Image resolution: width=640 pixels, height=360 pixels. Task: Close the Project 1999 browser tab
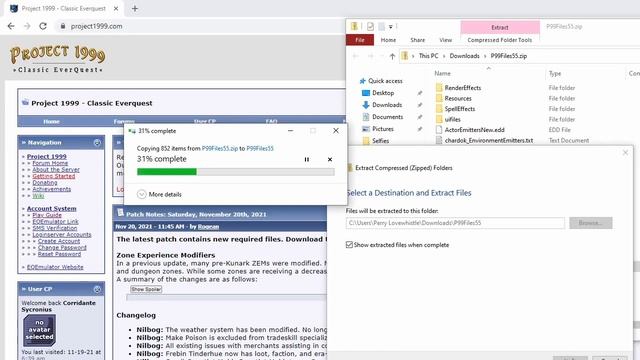coord(116,8)
